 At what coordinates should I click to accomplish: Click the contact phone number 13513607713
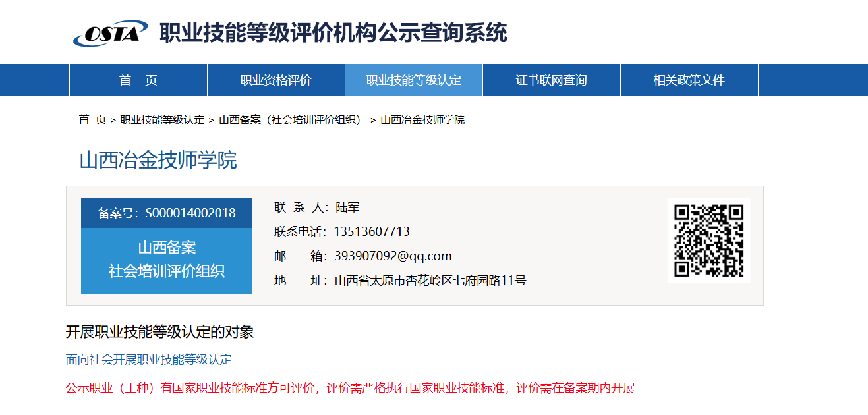coord(372,232)
